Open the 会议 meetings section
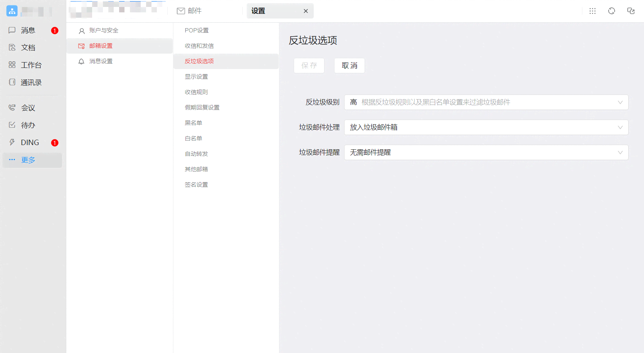The image size is (644, 353). click(x=32, y=108)
